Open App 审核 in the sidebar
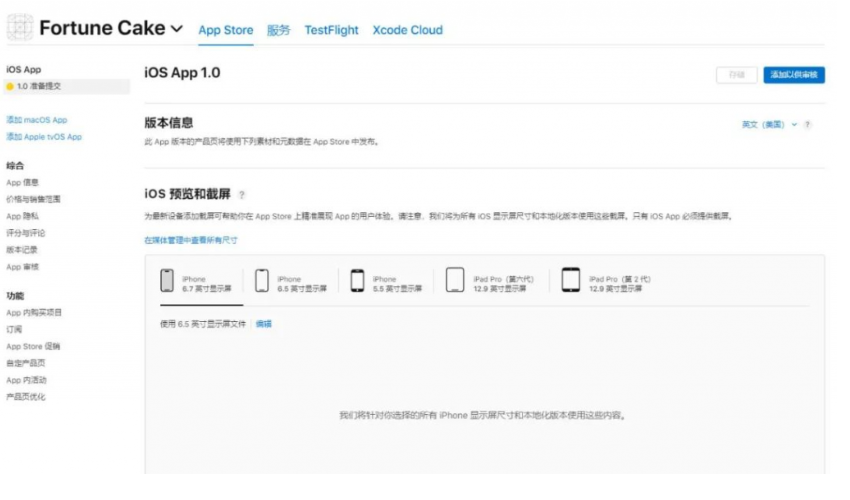This screenshot has height=500, width=850. point(22,267)
